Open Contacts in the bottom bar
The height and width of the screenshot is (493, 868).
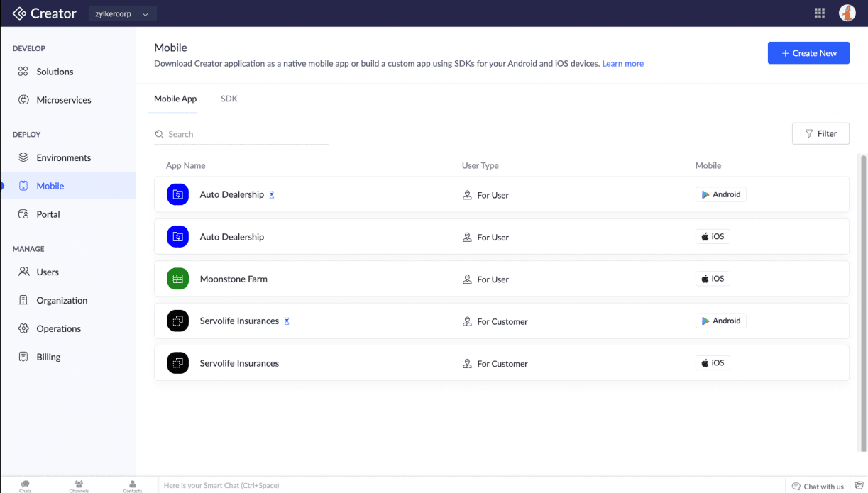(x=133, y=486)
